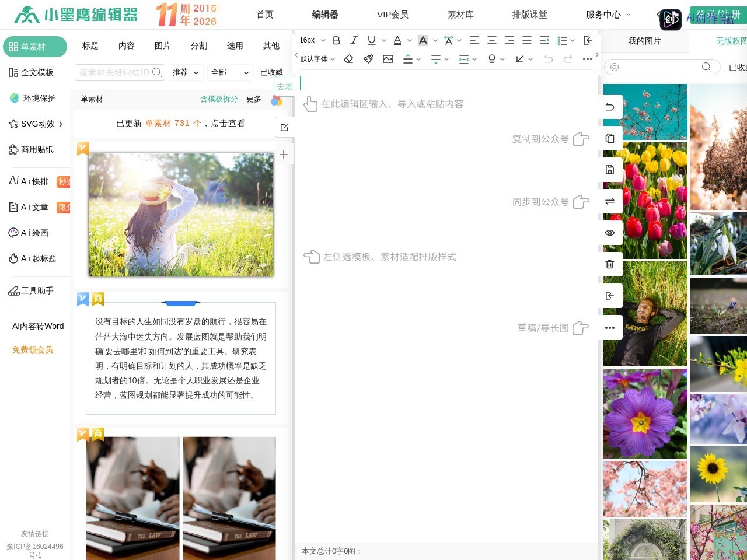Toggle bold formatting in editor toolbar
This screenshot has width=747, height=560.
[336, 40]
